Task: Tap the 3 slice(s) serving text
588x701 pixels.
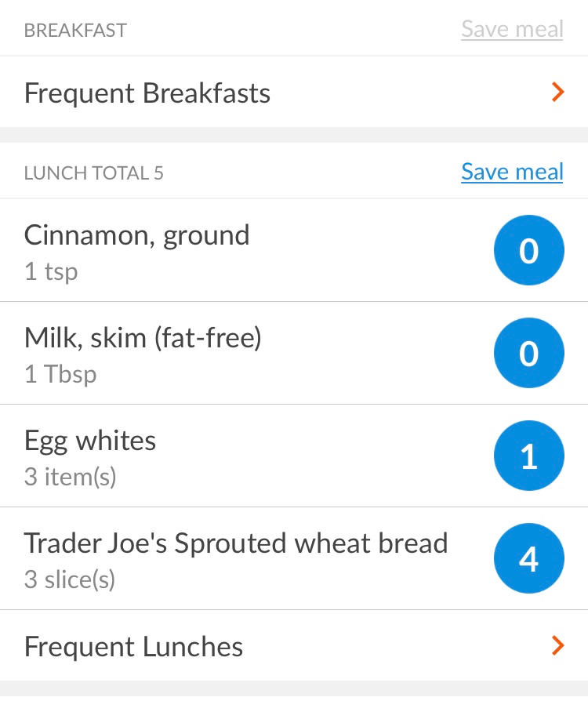Action: click(x=70, y=579)
